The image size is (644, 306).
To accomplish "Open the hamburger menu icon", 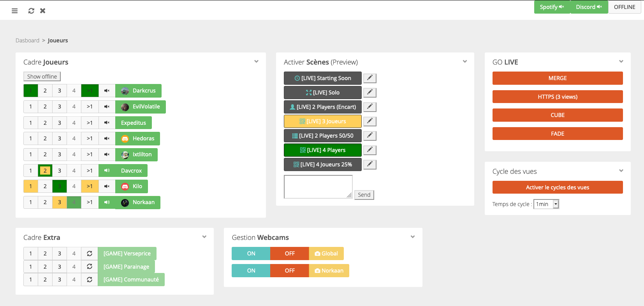I will pos(15,11).
